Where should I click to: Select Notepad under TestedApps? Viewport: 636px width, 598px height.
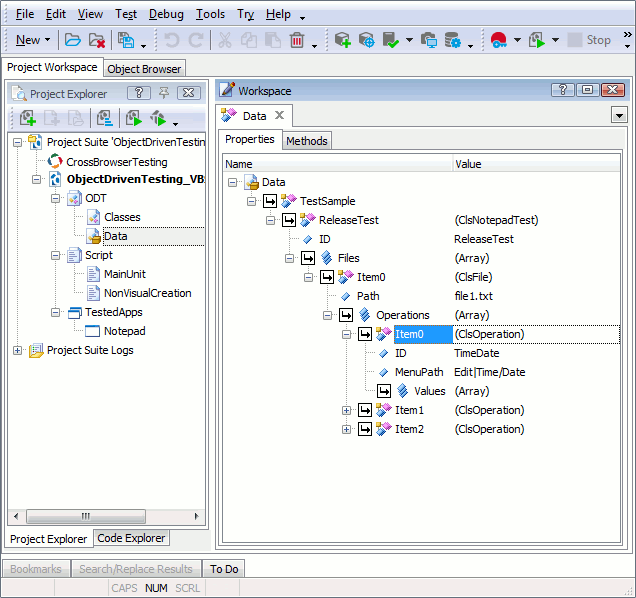pos(124,331)
